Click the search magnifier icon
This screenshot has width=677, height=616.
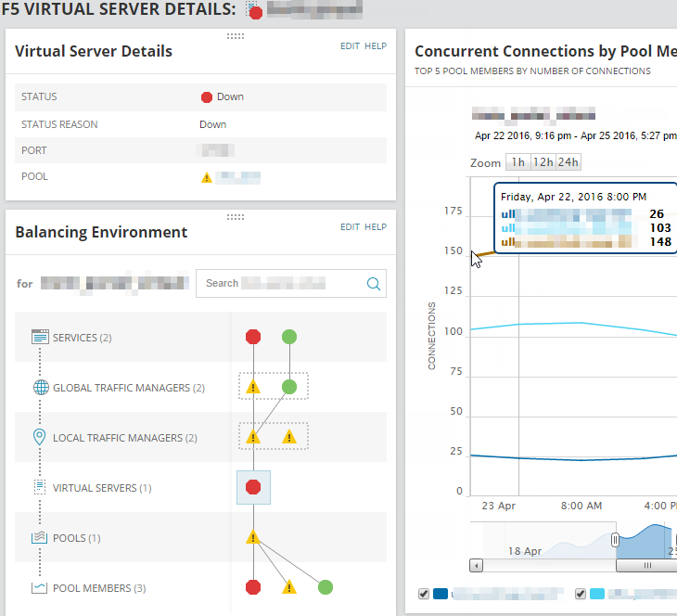coord(374,284)
